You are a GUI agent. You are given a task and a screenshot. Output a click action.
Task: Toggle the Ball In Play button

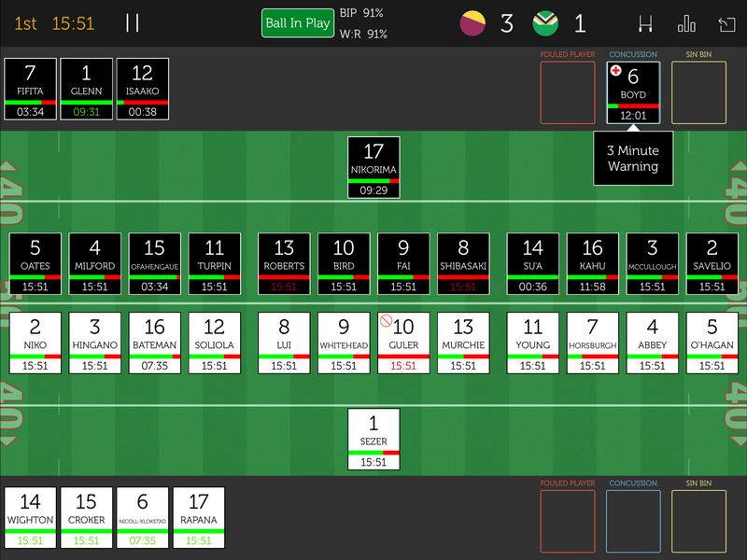click(298, 22)
